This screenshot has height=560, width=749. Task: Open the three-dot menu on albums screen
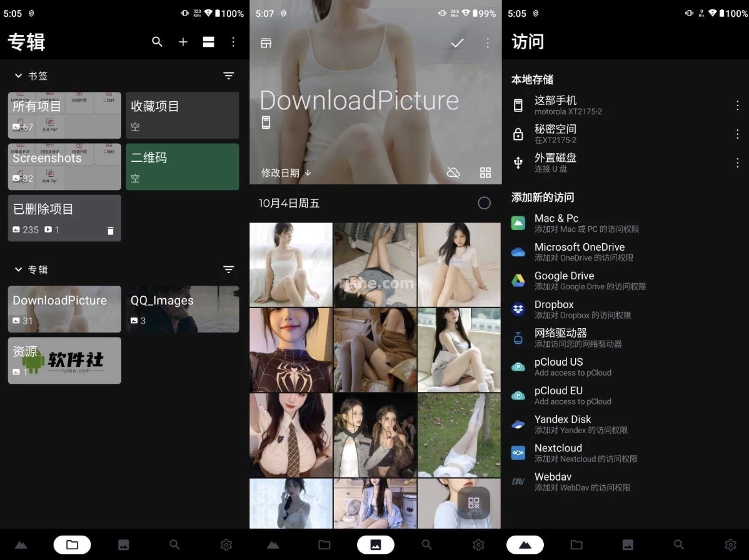(x=233, y=42)
